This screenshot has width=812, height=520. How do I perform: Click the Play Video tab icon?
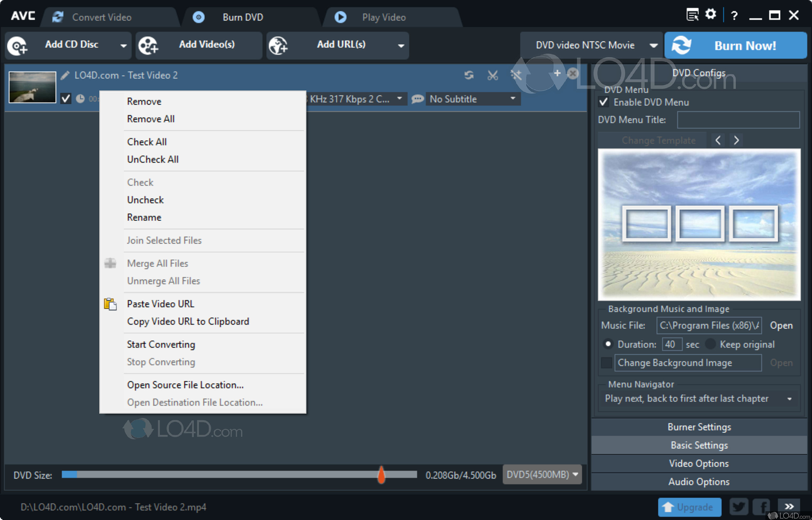340,16
